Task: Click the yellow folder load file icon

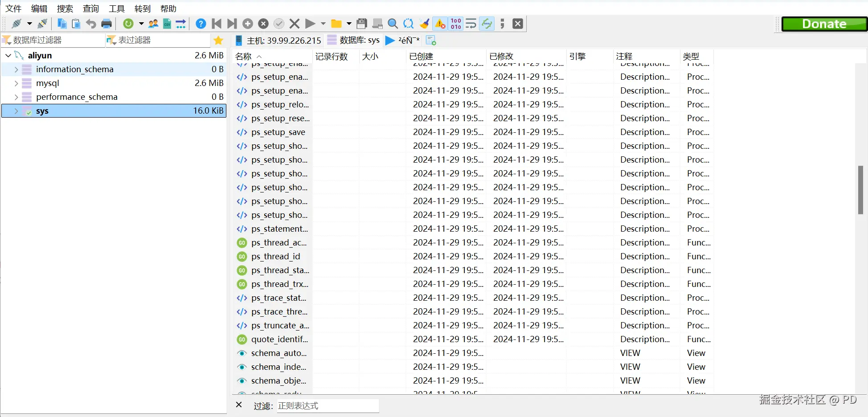Action: 336,24
